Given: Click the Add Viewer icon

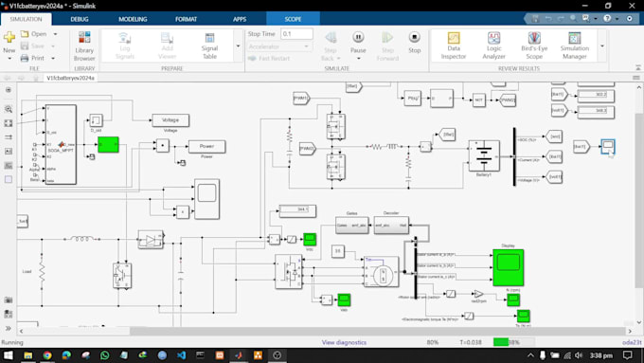Looking at the screenshot, I should (x=168, y=45).
